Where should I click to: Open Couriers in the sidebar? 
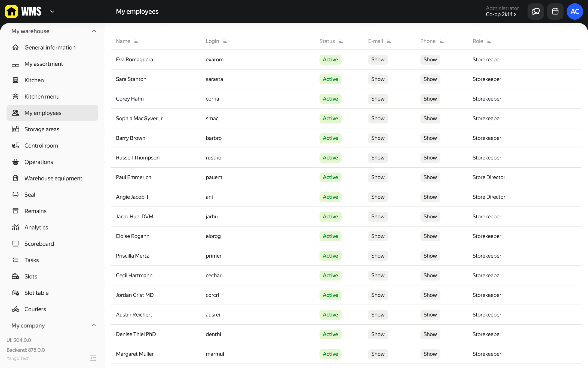(35, 309)
